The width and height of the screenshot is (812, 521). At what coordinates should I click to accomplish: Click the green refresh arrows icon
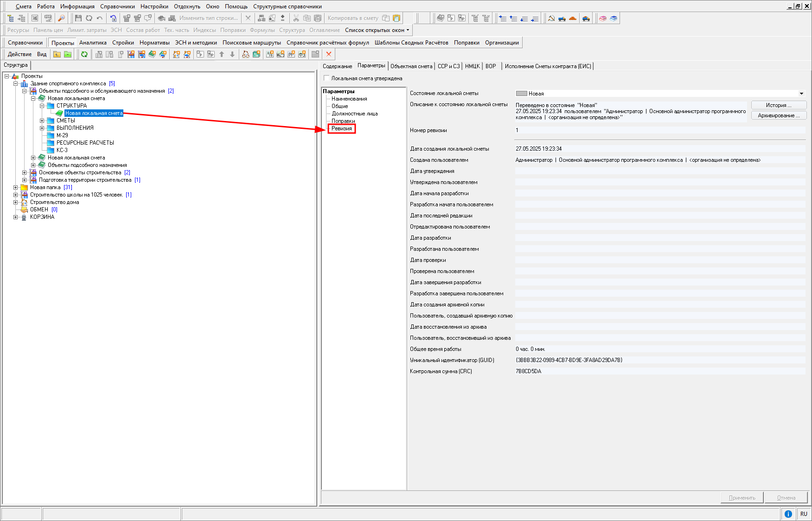84,54
